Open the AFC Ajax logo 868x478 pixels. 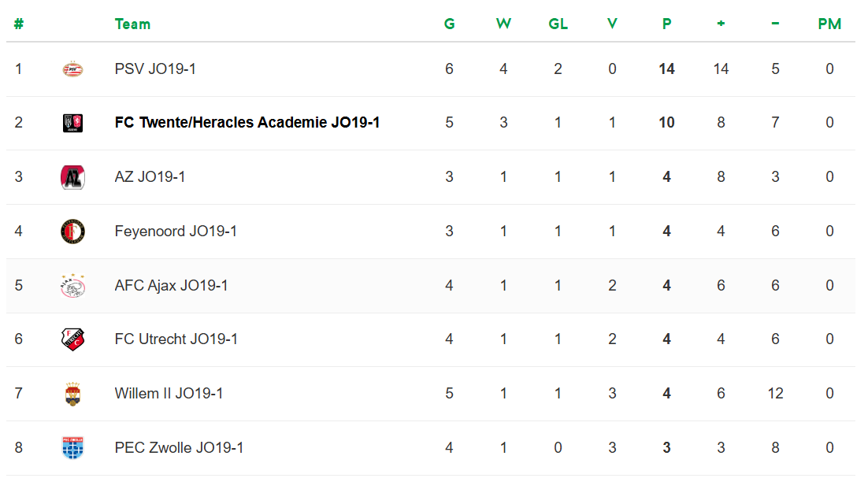coord(72,286)
